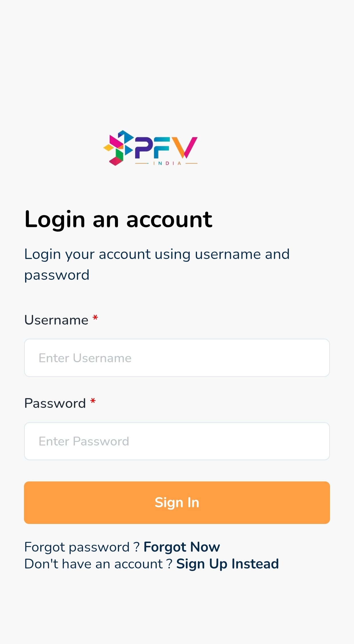Focus the Enter Password input field
This screenshot has height=644, width=354.
tap(177, 441)
